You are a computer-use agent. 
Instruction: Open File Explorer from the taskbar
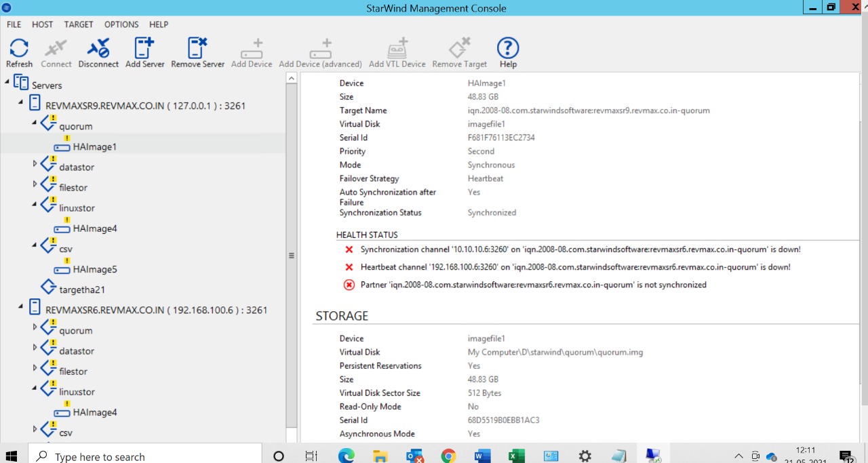(380, 456)
